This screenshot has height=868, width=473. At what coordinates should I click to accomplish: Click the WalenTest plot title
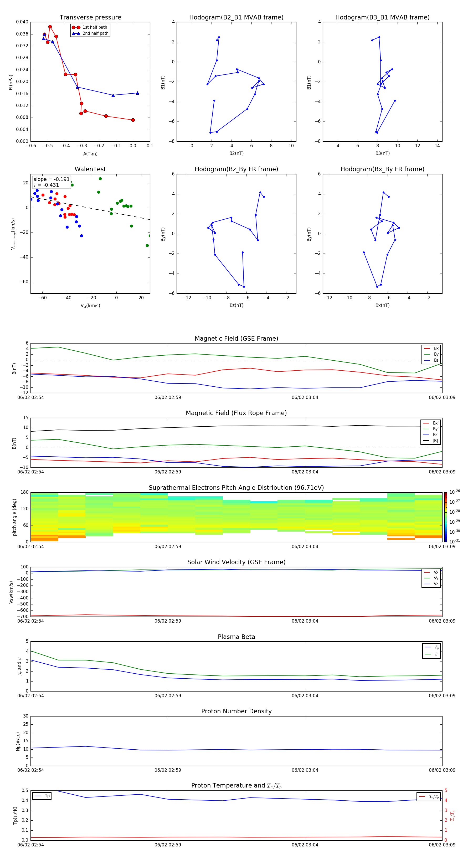pyautogui.click(x=90, y=169)
